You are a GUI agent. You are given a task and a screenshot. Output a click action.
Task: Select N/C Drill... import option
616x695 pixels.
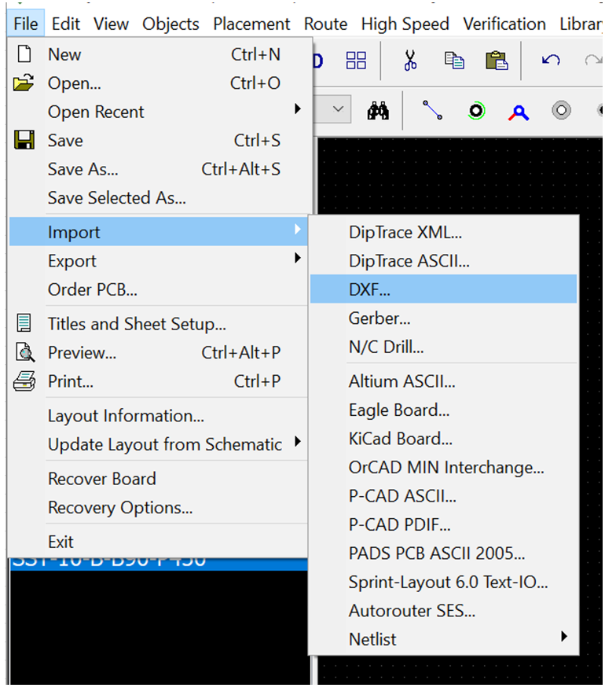pyautogui.click(x=444, y=347)
